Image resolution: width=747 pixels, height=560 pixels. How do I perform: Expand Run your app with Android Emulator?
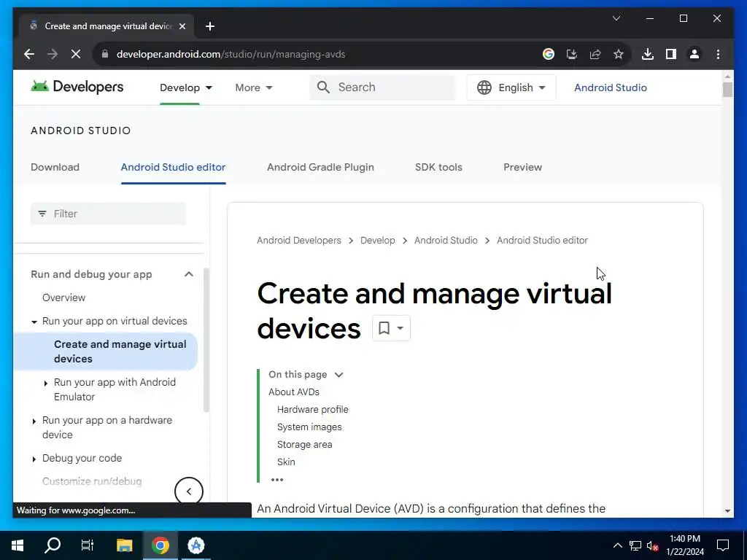[46, 384]
